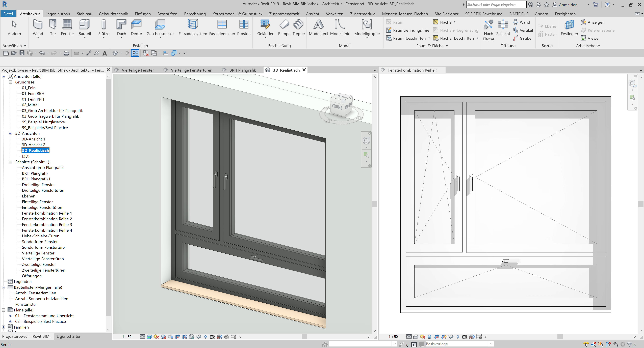Click the print icon in quick access toolbar

pyautogui.click(x=66, y=53)
